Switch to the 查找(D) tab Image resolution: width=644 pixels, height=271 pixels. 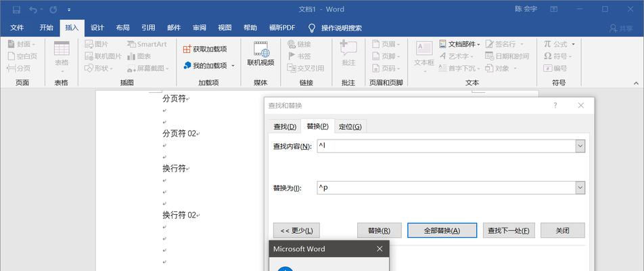pyautogui.click(x=285, y=127)
